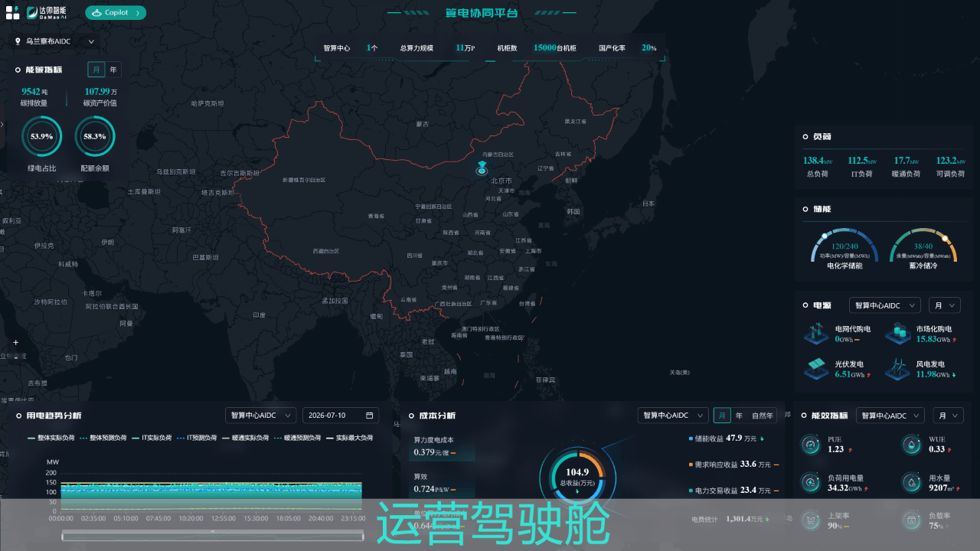Image resolution: width=980 pixels, height=551 pixels.
Task: Click the 绿电占比 53.9% ring gauge
Action: pos(41,136)
